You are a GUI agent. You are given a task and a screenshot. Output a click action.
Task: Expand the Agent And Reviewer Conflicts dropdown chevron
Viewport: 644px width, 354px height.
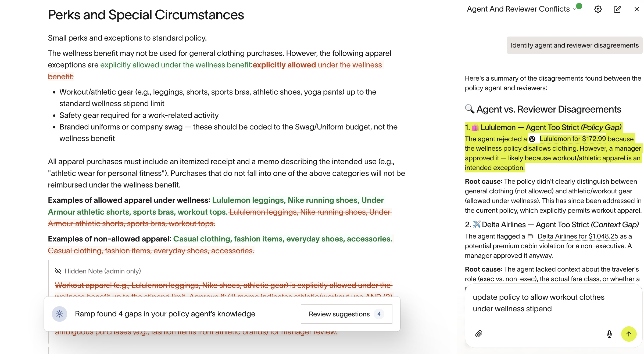coord(574,9)
